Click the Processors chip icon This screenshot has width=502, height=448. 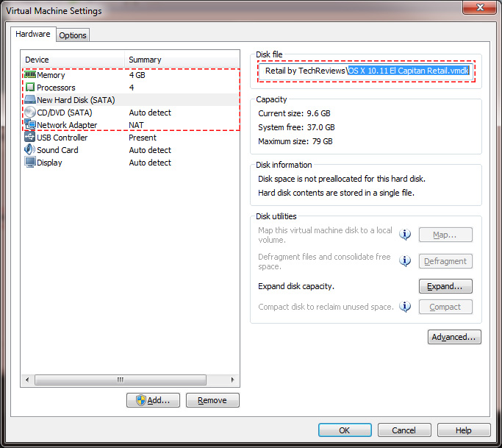[x=30, y=88]
